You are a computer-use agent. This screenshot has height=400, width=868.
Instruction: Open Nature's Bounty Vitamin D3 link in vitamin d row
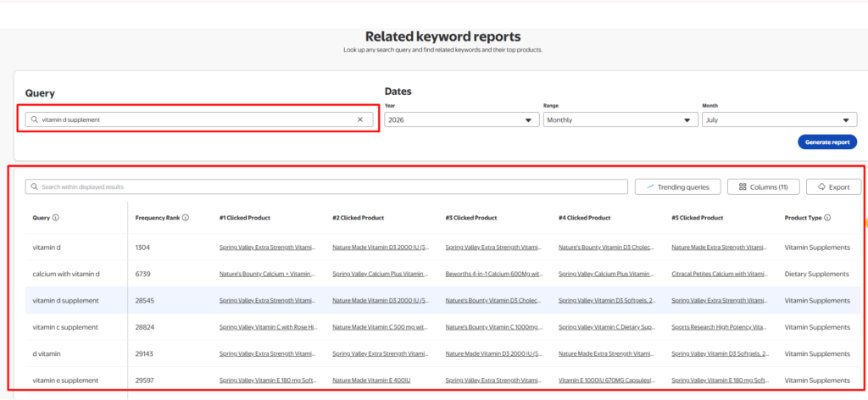(607, 247)
